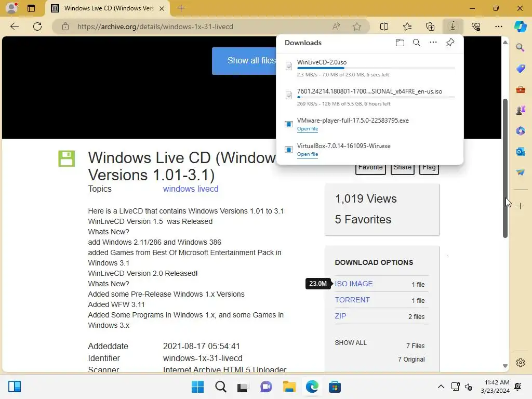Open File Explorer from taskbar
Screen dimensions: 532x399
[x=289, y=387]
